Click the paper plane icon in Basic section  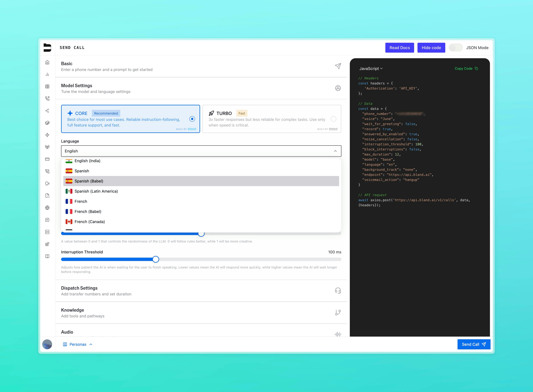[x=338, y=66]
